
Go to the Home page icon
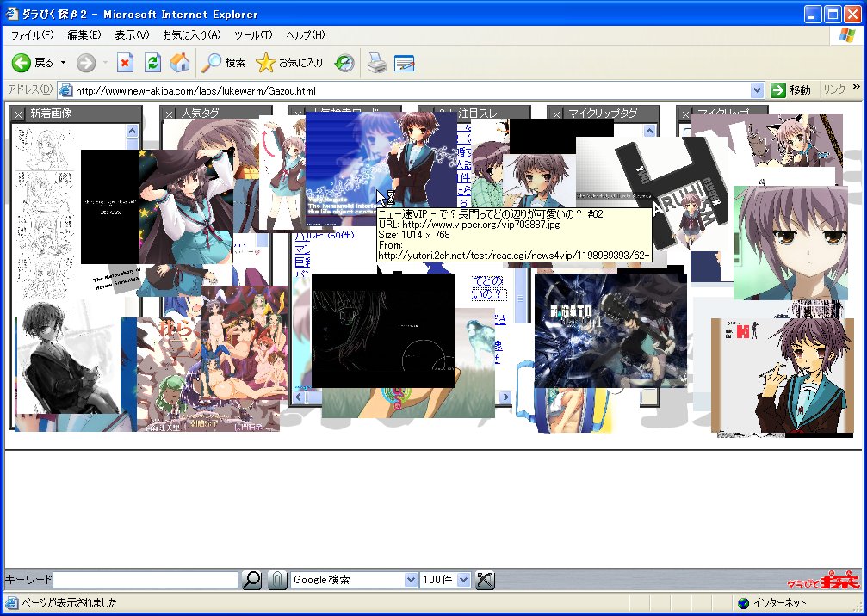click(180, 63)
